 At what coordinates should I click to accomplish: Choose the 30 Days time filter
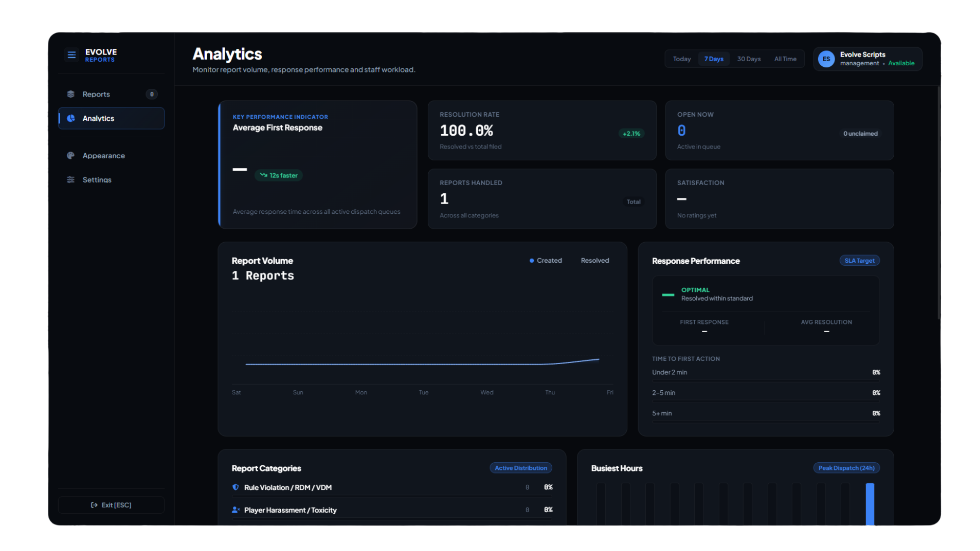pyautogui.click(x=749, y=59)
